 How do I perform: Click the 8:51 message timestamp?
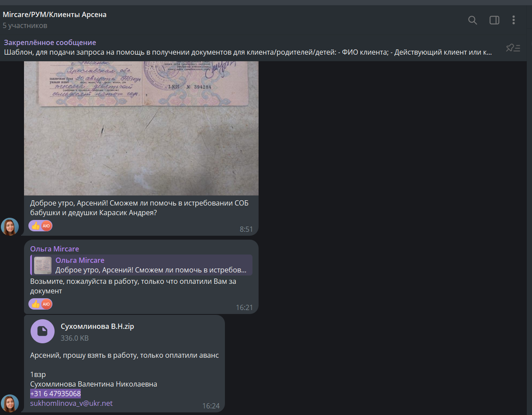pyautogui.click(x=246, y=229)
